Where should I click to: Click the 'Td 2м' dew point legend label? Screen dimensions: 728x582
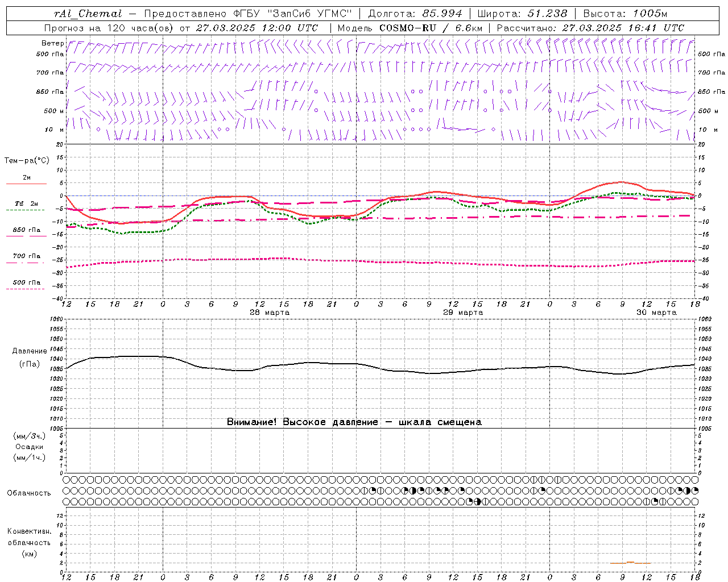pos(26,203)
